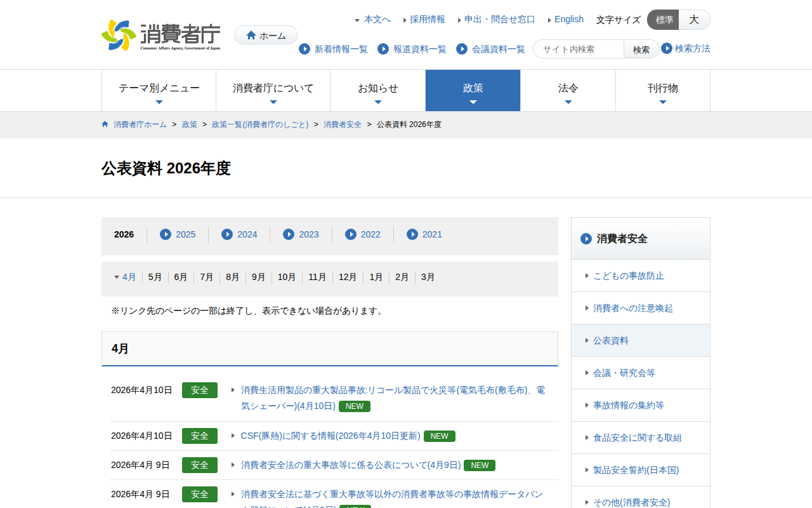The image size is (812, 508).
Task: Click circle arrow icon next to 2024
Action: pyautogui.click(x=227, y=234)
